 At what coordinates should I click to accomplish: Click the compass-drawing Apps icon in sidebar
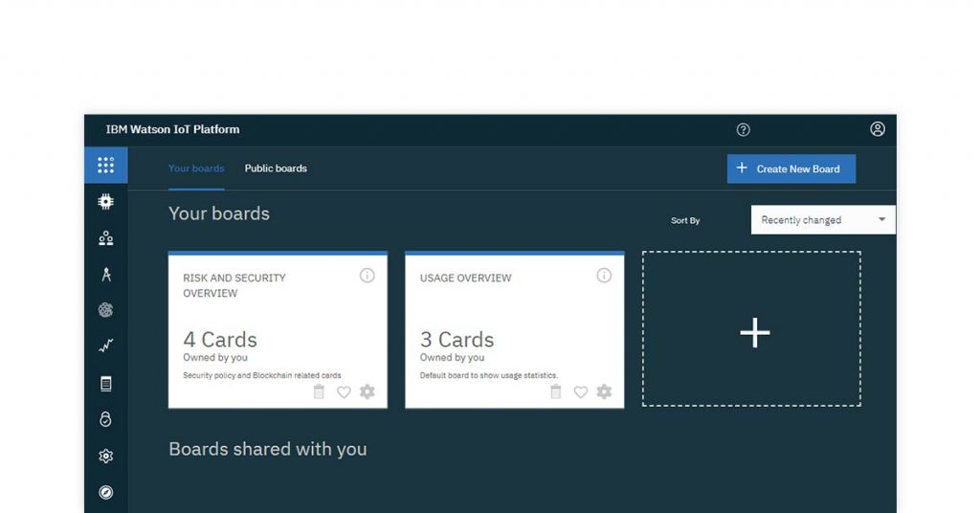point(105,275)
